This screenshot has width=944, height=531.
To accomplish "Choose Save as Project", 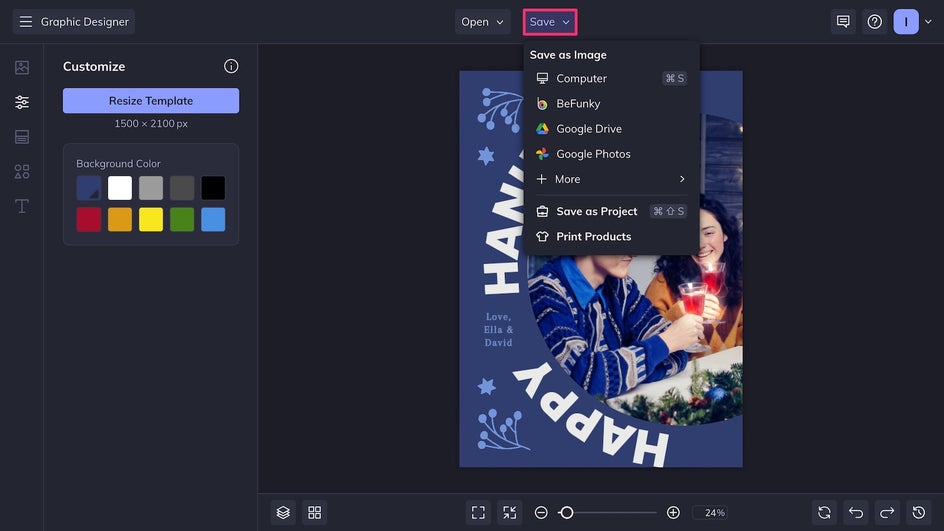I will click(x=611, y=211).
